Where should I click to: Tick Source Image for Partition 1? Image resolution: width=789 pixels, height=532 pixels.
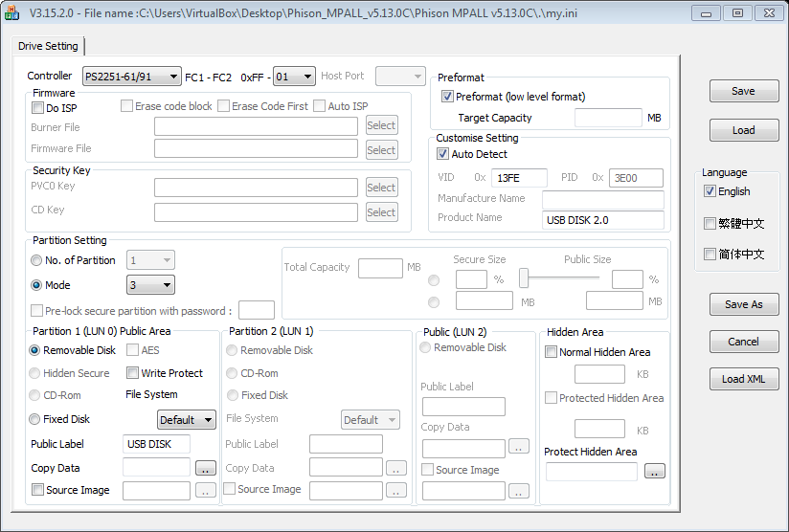(x=37, y=489)
